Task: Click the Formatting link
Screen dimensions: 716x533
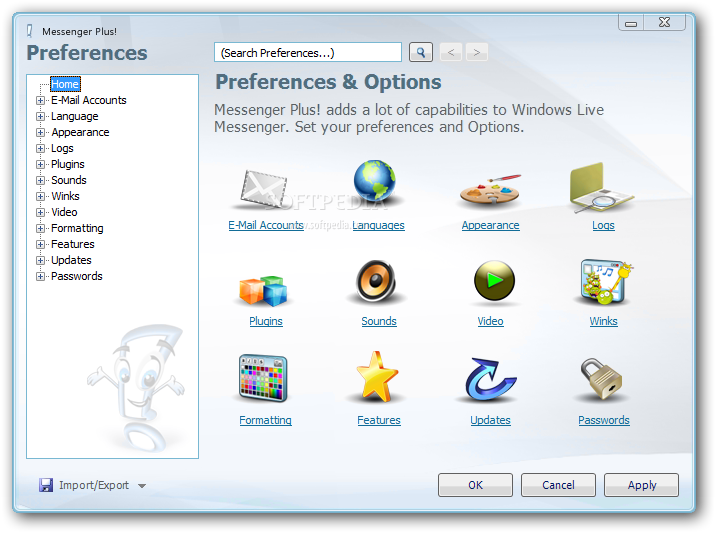Action: [x=265, y=420]
